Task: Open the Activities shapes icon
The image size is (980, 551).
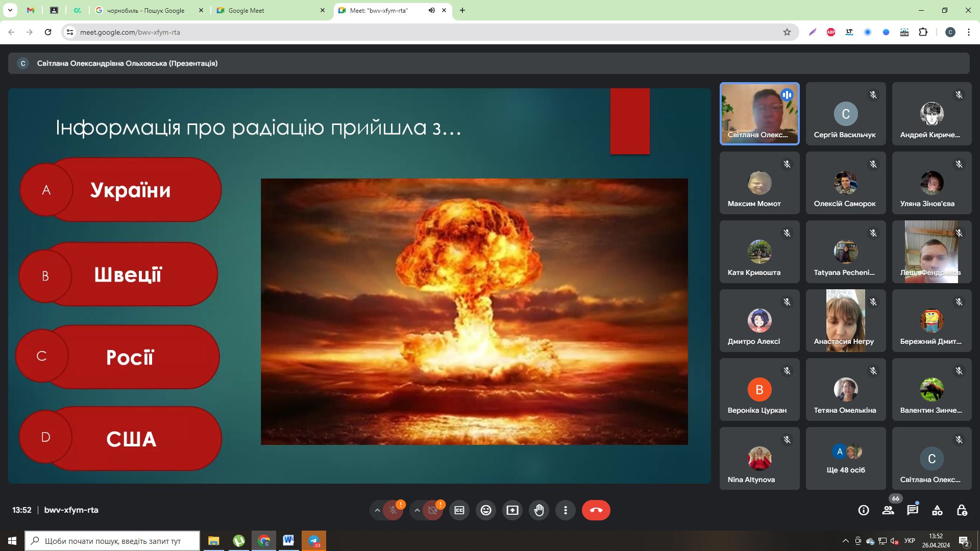Action: click(x=937, y=510)
